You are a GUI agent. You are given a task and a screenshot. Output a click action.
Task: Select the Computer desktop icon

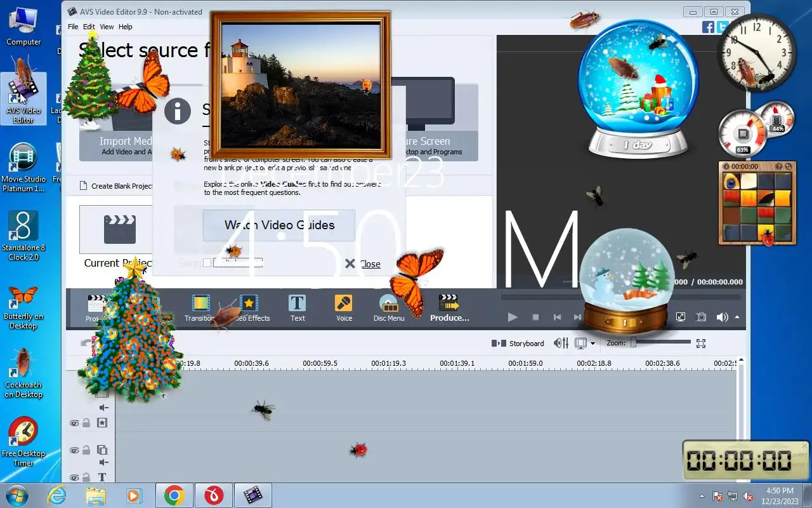(x=23, y=27)
